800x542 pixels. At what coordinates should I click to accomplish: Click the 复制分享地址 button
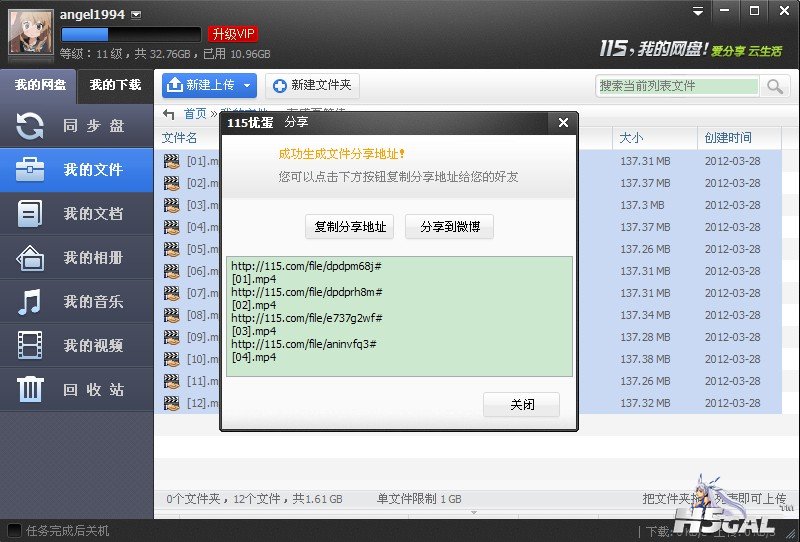350,227
